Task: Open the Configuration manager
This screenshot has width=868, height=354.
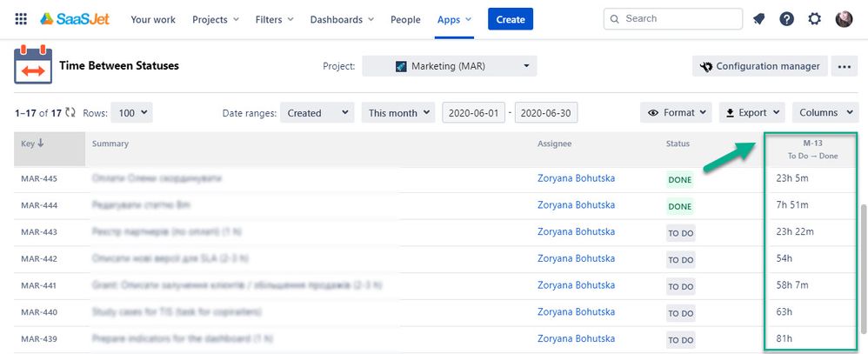Action: pos(759,66)
